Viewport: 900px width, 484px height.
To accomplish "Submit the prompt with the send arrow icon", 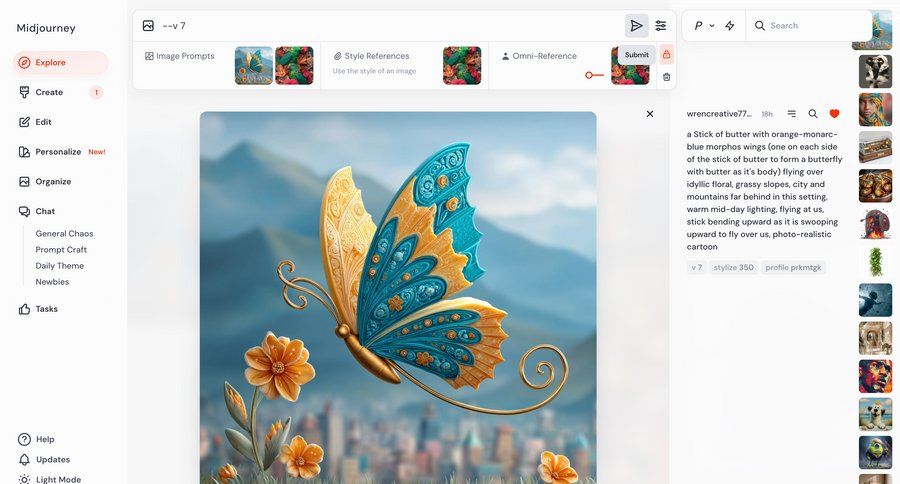I will [x=636, y=26].
